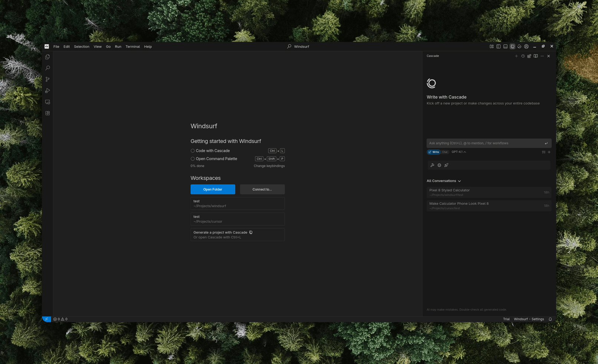Click the plus icon below Cascade input

549,152
